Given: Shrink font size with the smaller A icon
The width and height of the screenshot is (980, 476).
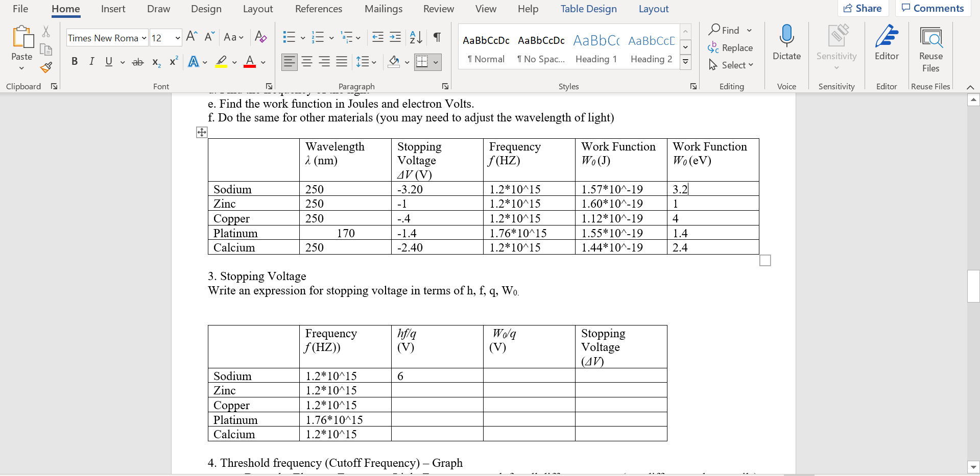Looking at the screenshot, I should pos(209,36).
